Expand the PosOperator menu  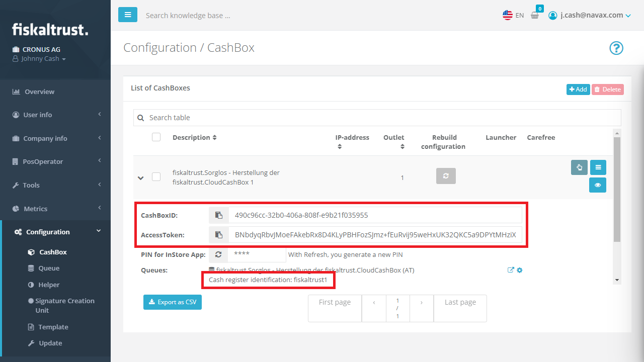pyautogui.click(x=55, y=161)
